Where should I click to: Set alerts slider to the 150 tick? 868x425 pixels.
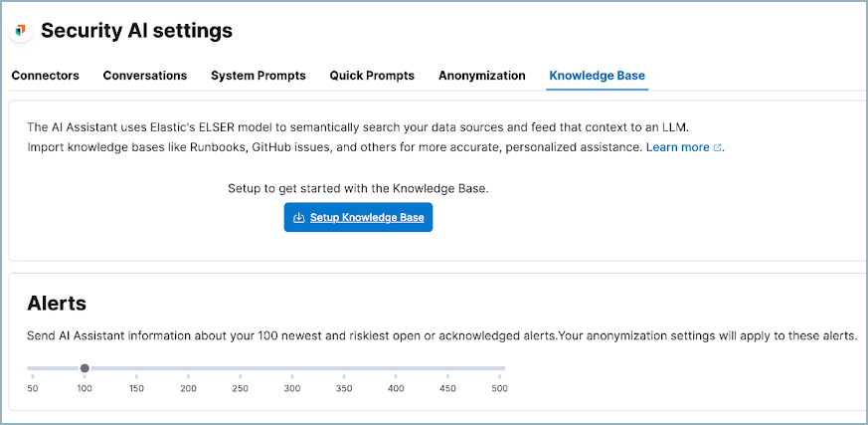tap(136, 369)
